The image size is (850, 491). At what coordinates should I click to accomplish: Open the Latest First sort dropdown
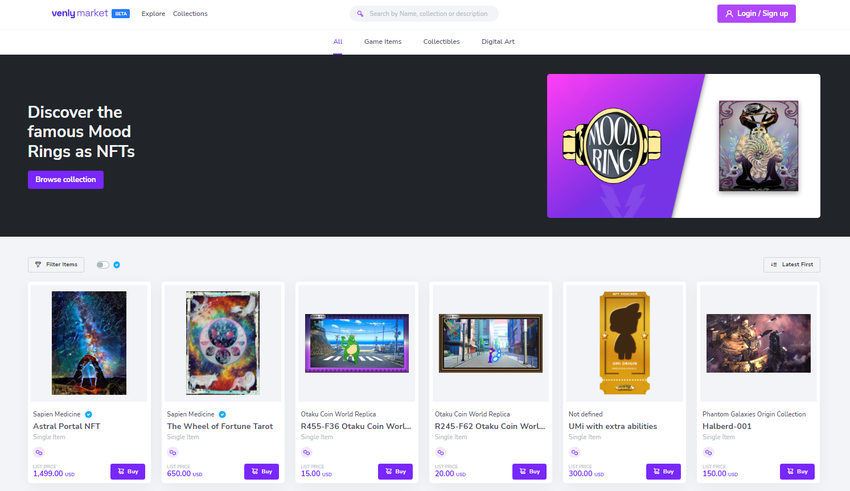791,264
